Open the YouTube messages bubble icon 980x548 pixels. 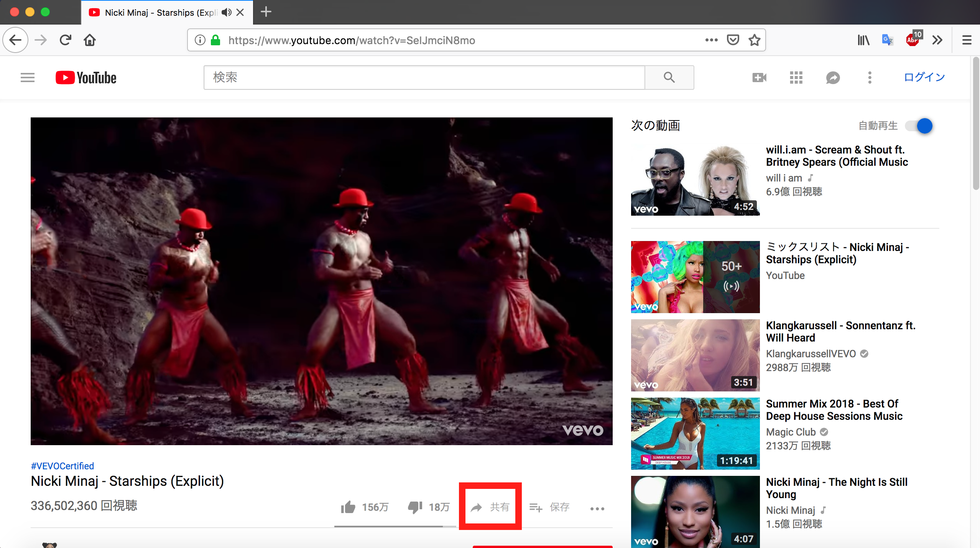click(x=833, y=78)
